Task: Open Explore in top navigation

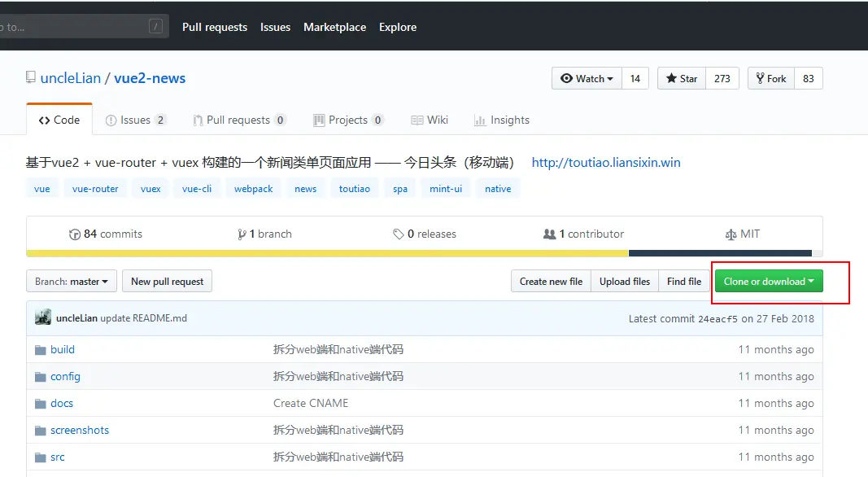Action: (398, 27)
